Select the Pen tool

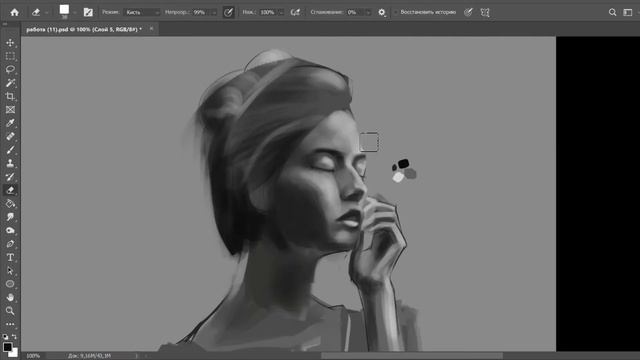(10, 244)
